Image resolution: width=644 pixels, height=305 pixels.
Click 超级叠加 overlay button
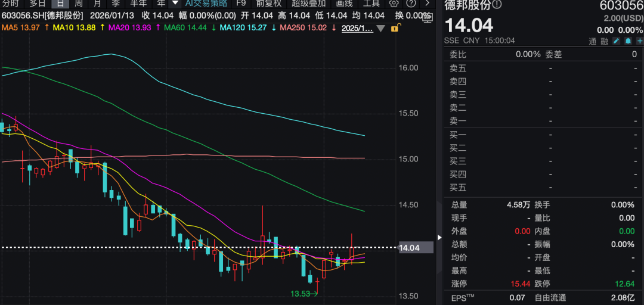(x=308, y=3)
